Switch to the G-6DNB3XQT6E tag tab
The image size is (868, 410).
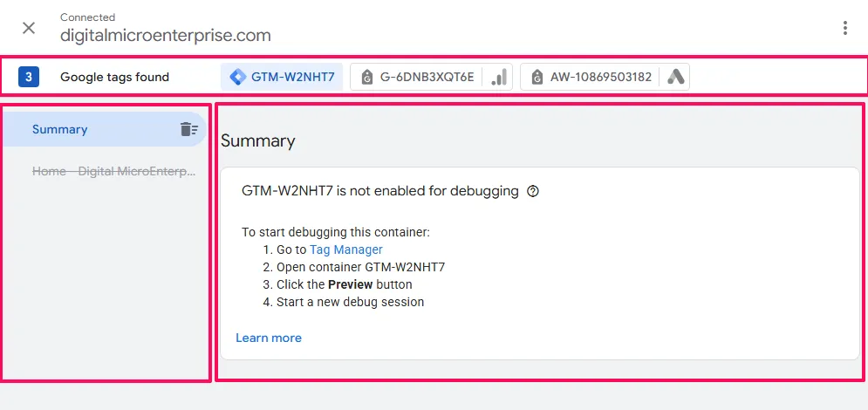pyautogui.click(x=427, y=77)
